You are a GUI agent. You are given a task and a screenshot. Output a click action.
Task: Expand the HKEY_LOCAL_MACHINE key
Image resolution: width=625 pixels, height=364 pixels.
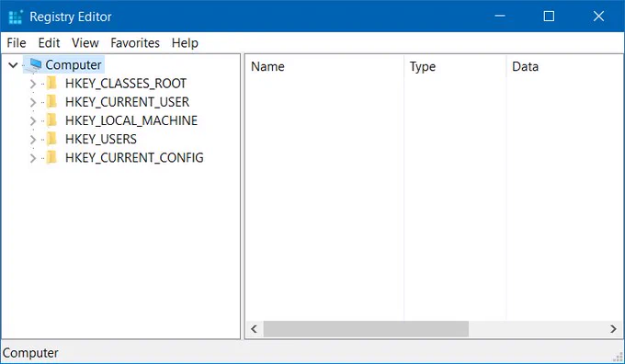pos(33,120)
